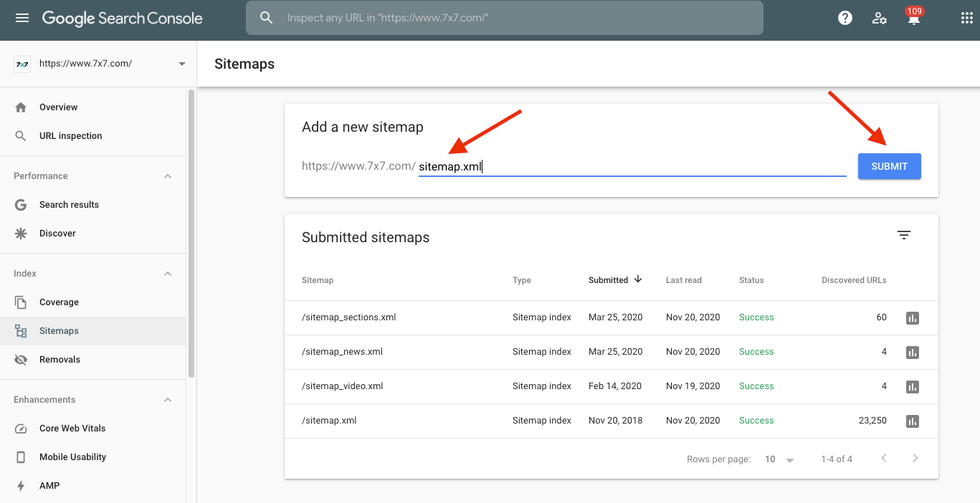The height and width of the screenshot is (503, 980).
Task: Open notifications bell with 109 badge
Action: 913,18
